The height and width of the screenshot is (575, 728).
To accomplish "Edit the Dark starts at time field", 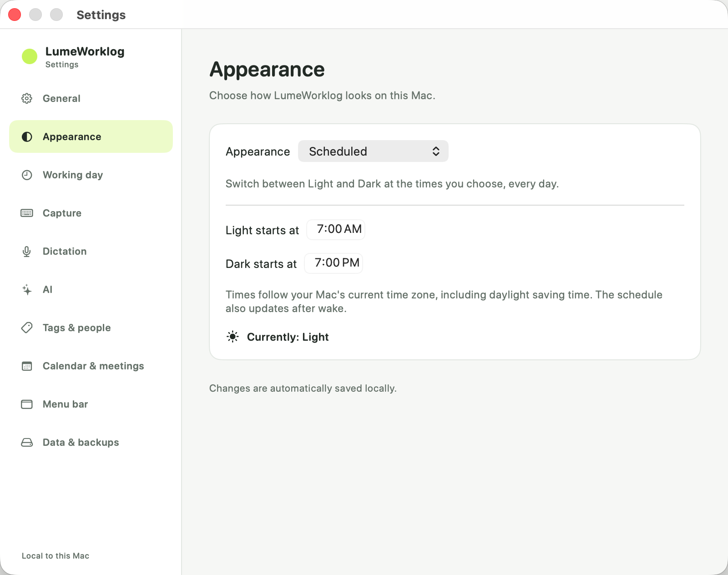I will point(334,263).
